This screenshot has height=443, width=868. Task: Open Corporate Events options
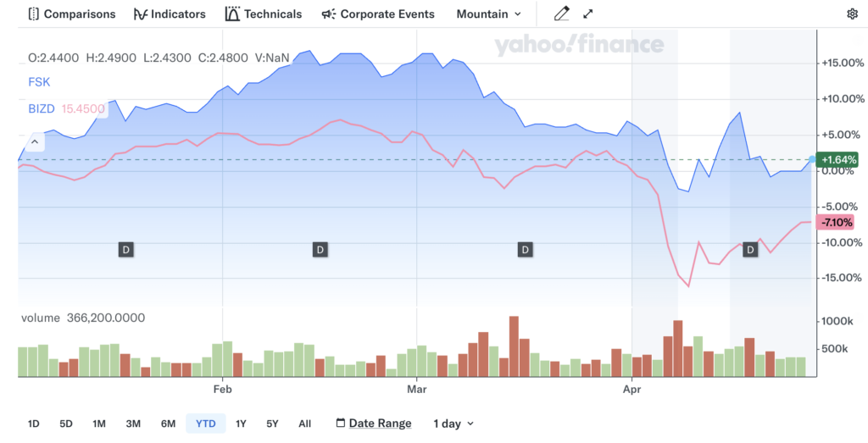coord(378,14)
